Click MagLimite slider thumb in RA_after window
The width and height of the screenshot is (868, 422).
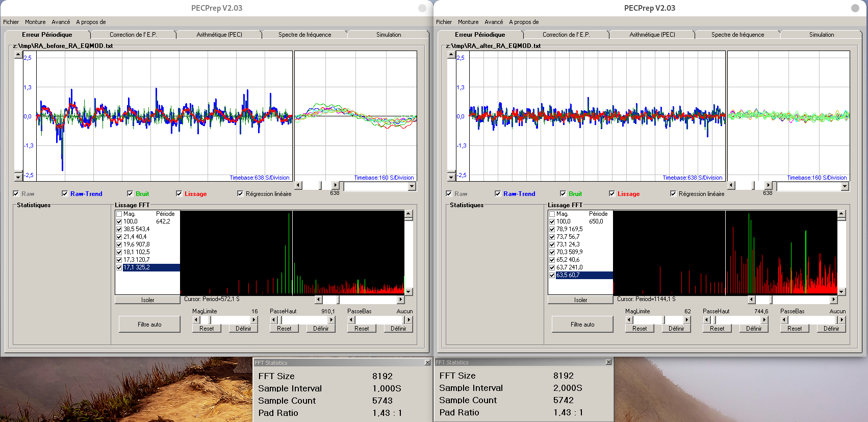663,320
